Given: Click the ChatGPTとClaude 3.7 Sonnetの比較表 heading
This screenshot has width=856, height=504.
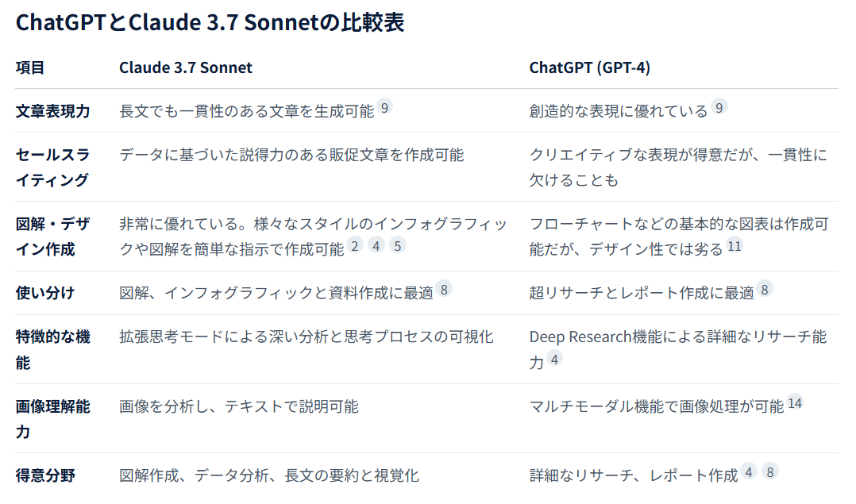Looking at the screenshot, I should point(210,22).
